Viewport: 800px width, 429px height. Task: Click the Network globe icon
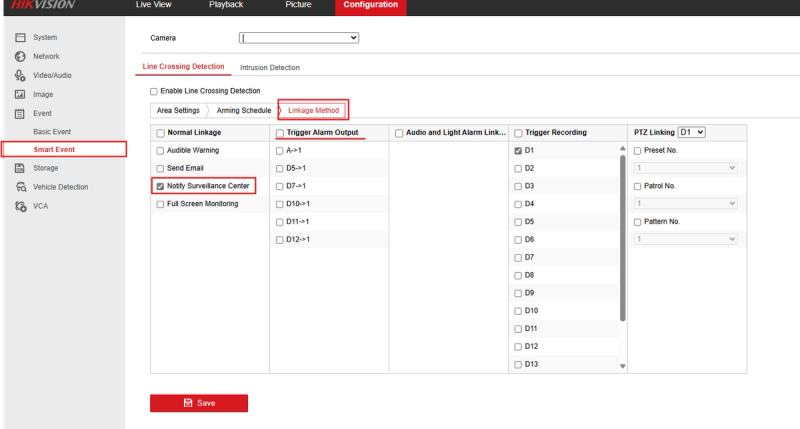(x=20, y=56)
